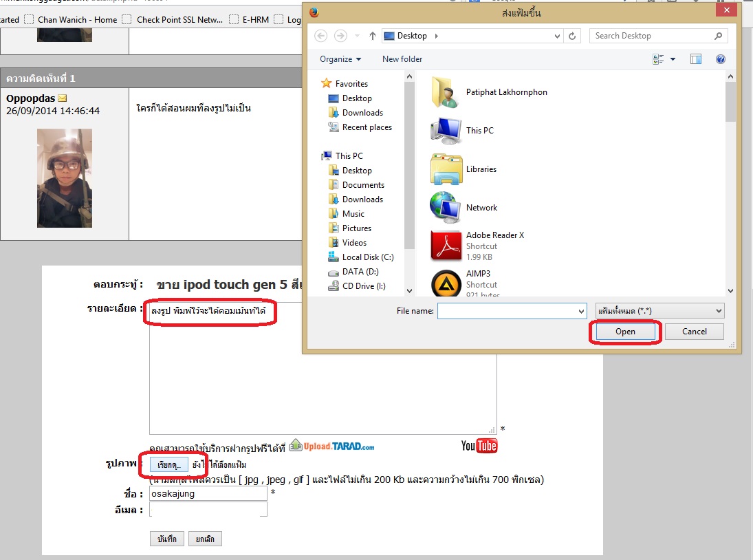This screenshot has width=753, height=560.
Task: Click the name field containing osakajung
Action: pos(208,494)
